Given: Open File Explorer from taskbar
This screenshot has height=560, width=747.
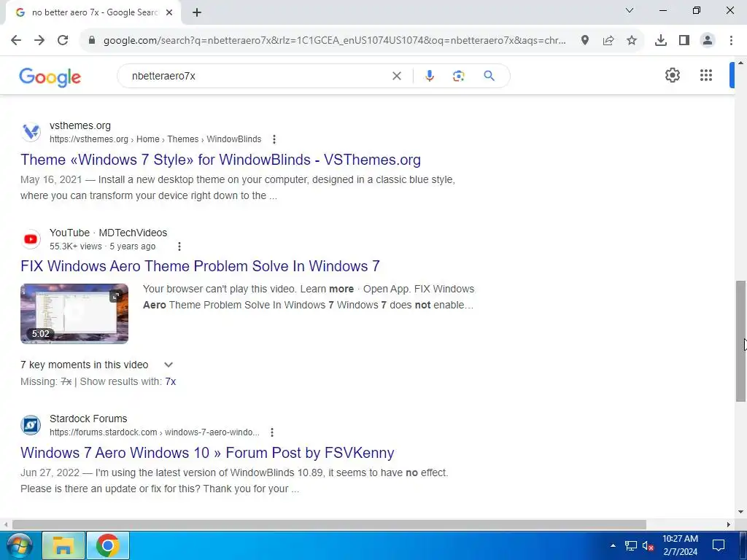Looking at the screenshot, I should 63,545.
